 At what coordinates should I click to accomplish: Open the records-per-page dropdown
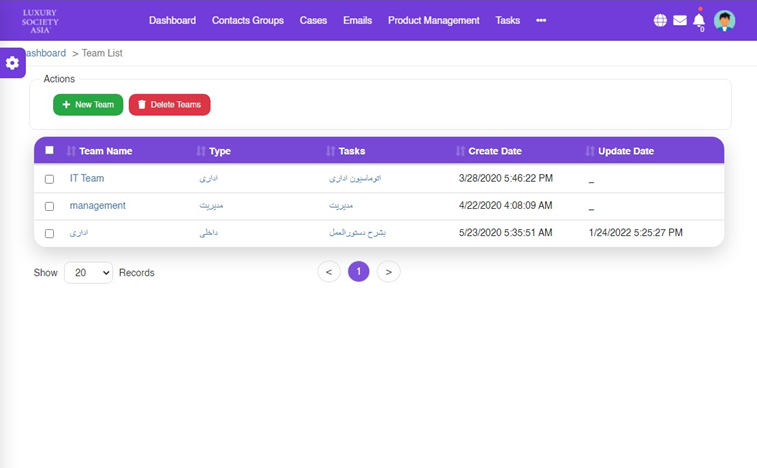point(88,272)
